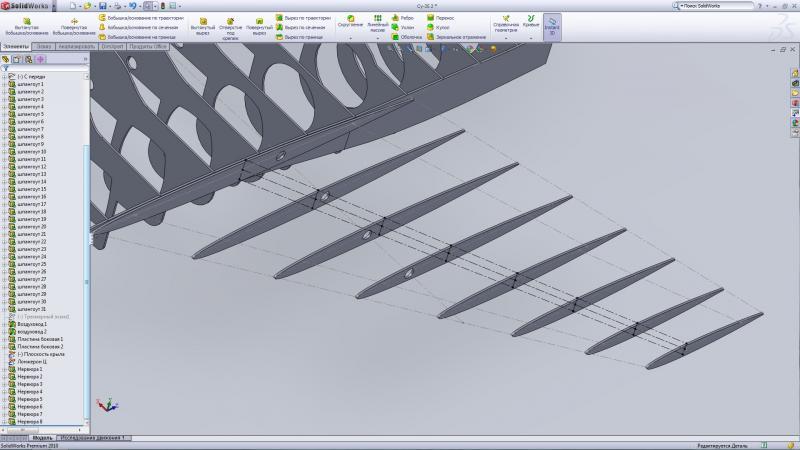800x450 pixels.
Task: Open the Исследование движения 1 tab
Action: (x=93, y=438)
